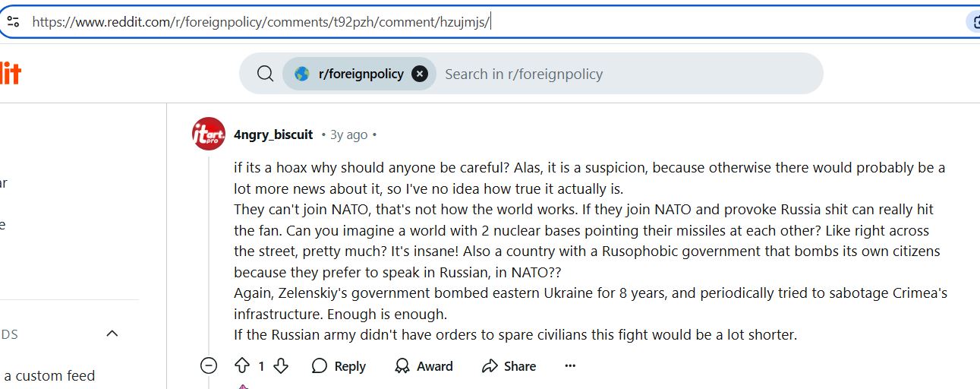Open the three-dot more options menu

[570, 366]
